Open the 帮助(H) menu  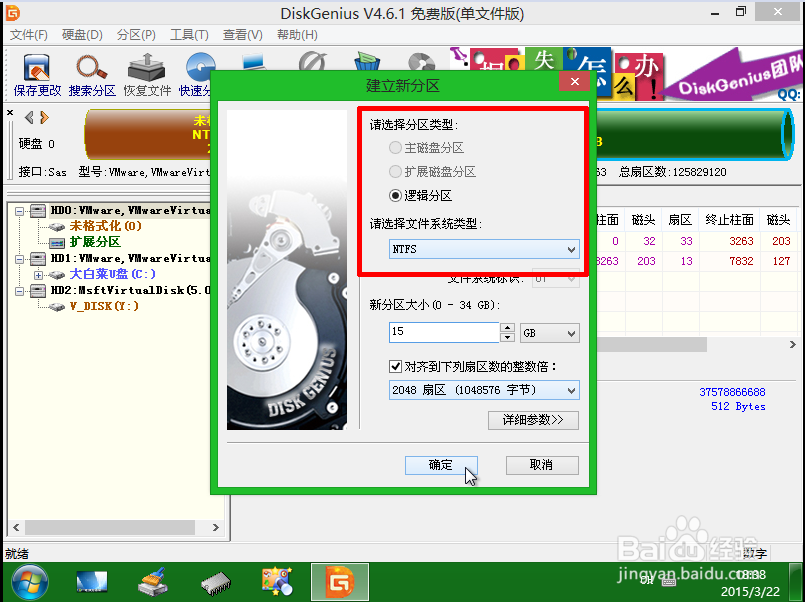[x=297, y=35]
